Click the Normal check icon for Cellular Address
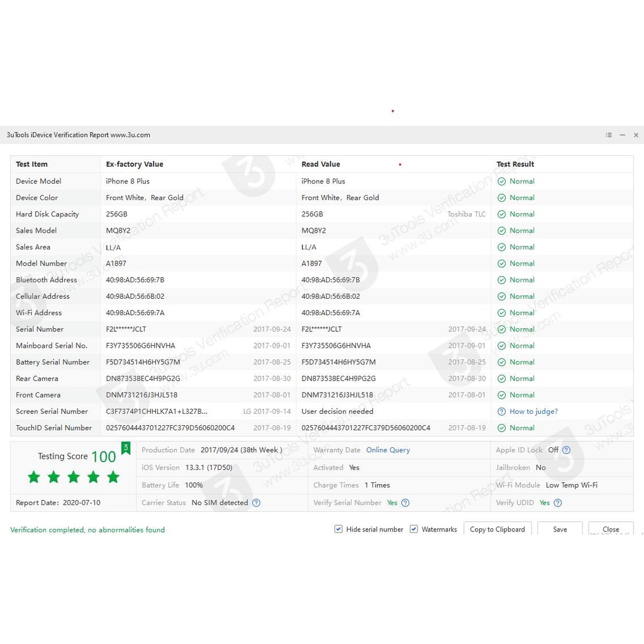The width and height of the screenshot is (644, 644). (501, 297)
